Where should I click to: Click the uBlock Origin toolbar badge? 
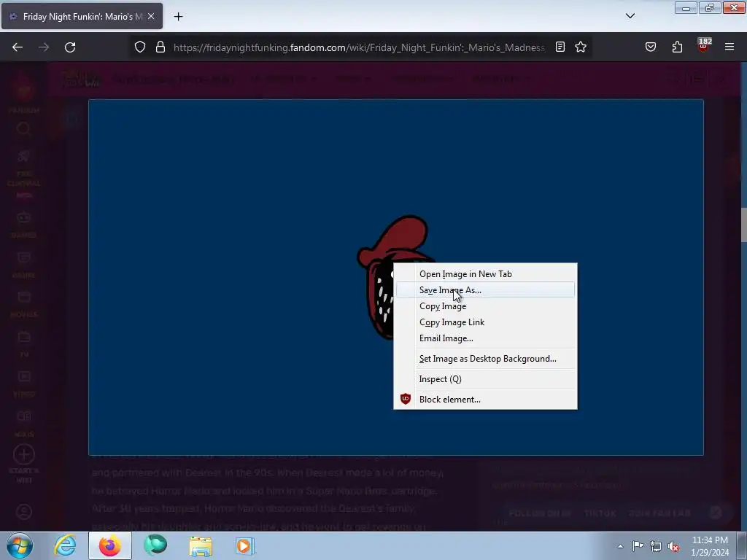pos(704,46)
